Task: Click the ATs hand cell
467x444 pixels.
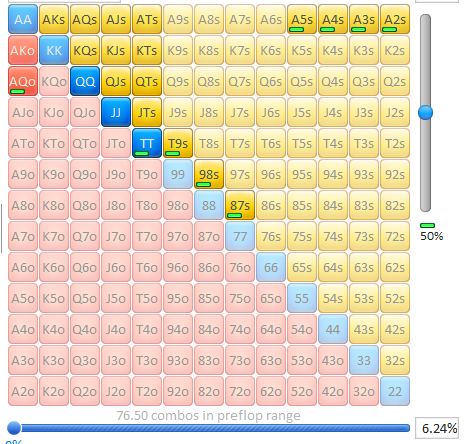Action: (147, 19)
